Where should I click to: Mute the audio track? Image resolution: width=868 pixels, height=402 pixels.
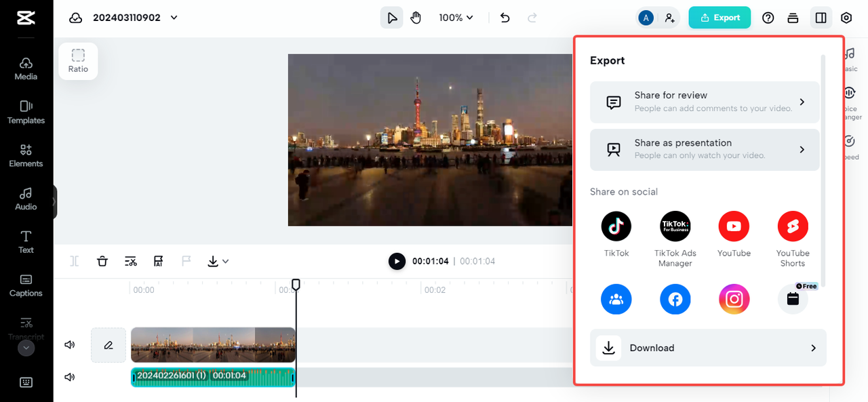[68, 376]
